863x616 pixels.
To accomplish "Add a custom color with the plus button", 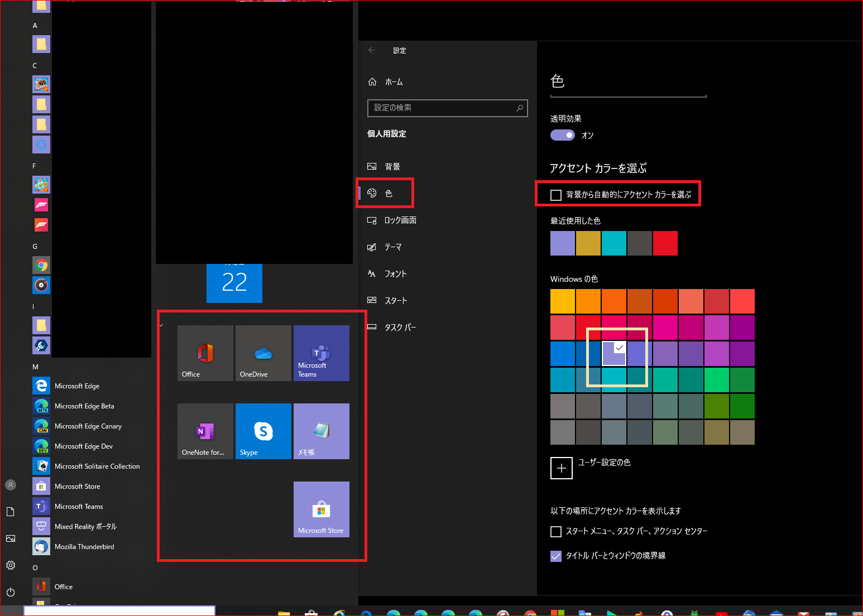I will point(562,468).
